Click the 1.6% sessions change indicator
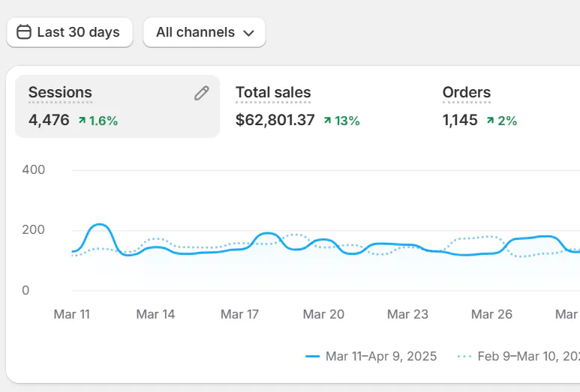Viewport: 580px width, 392px height. [98, 121]
